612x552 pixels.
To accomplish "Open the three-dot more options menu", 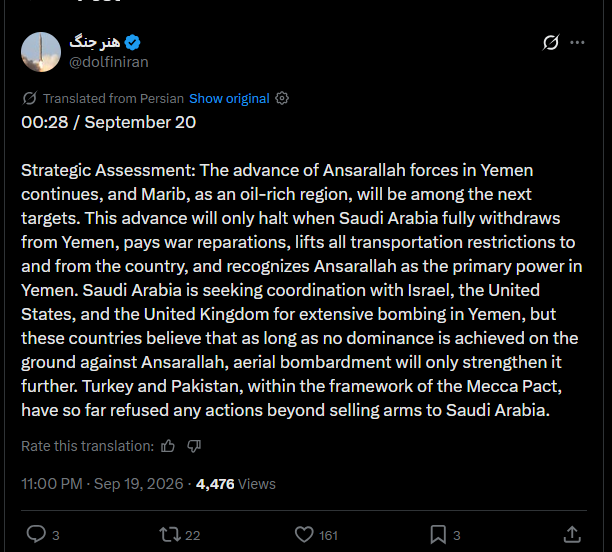I will [x=577, y=43].
